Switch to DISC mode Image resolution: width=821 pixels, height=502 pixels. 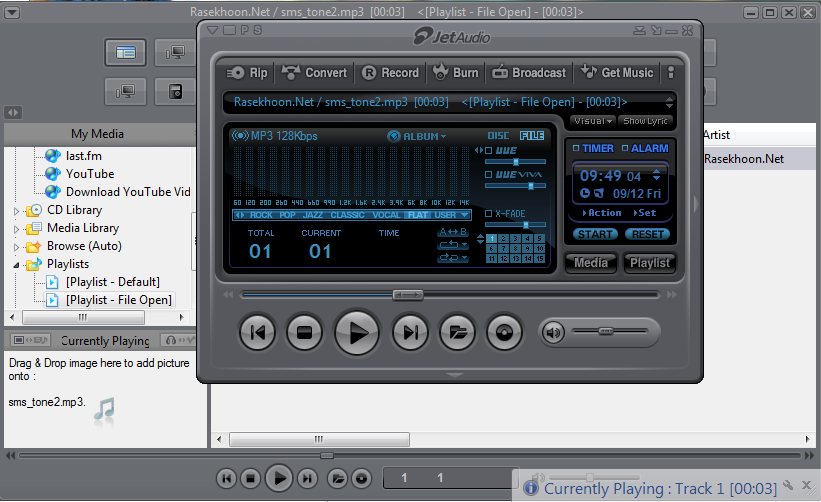pos(498,136)
